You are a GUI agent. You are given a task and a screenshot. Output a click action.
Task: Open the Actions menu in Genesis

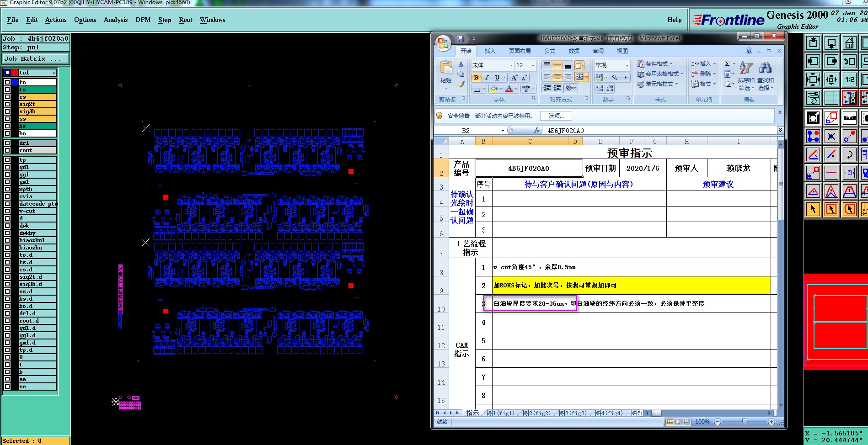point(56,20)
